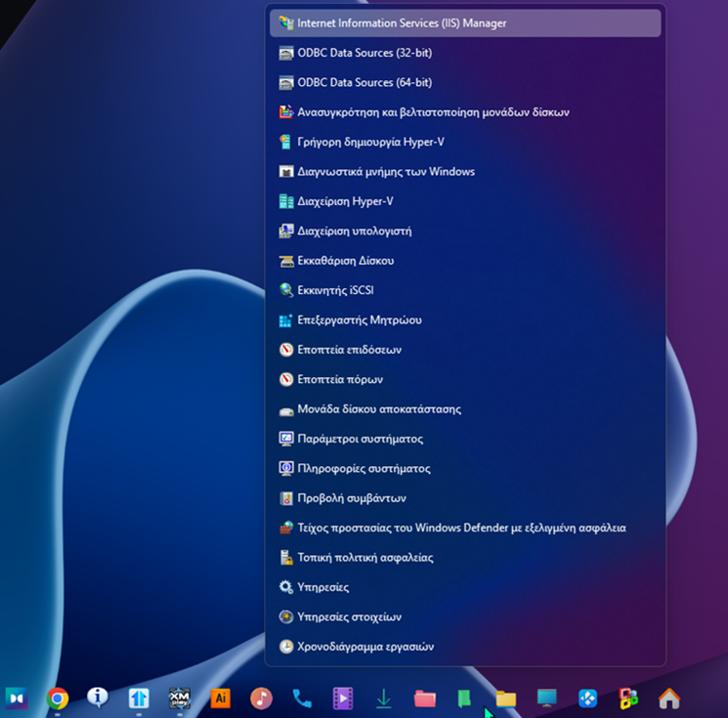Image resolution: width=728 pixels, height=718 pixels.
Task: Open the blue phone taskbar icon
Action: point(302,698)
